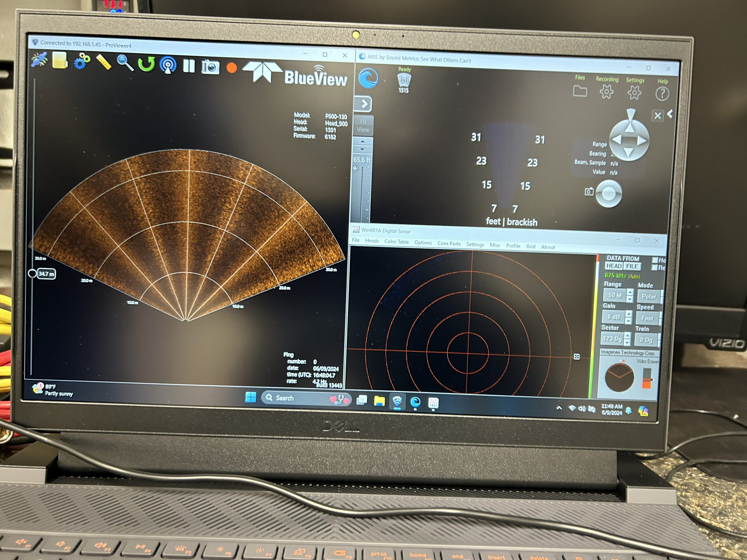
Task: Click the ProViewer 34.7 m range slider handle
Action: [32, 273]
